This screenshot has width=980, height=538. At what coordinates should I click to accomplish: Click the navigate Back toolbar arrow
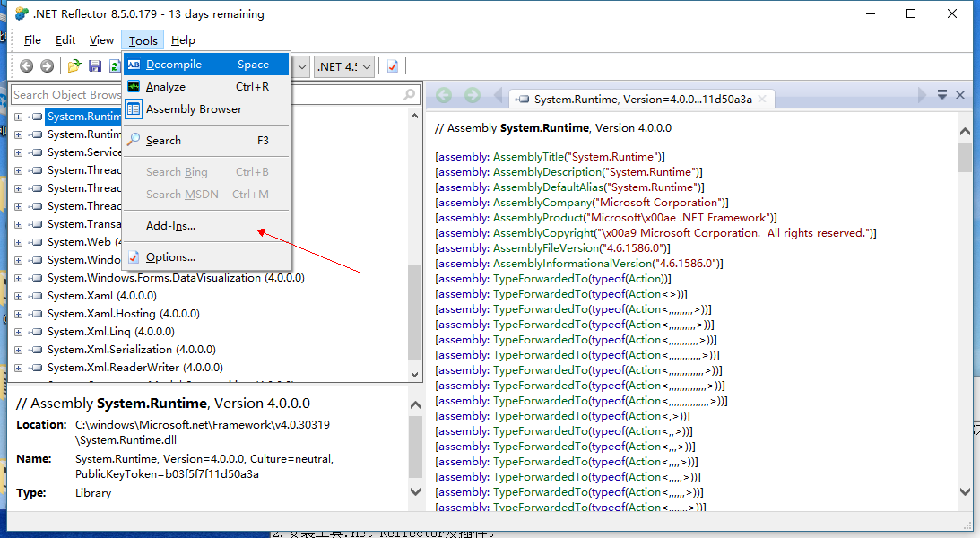[x=27, y=66]
